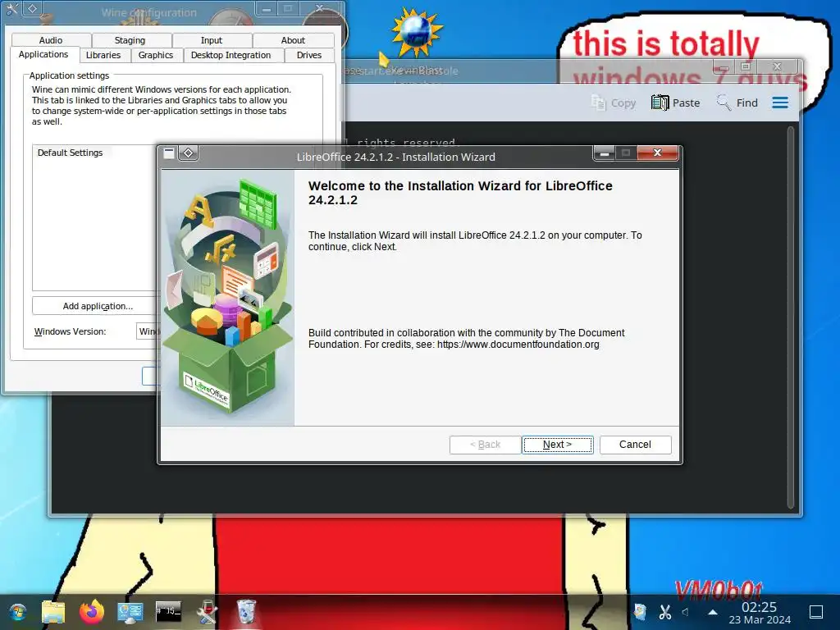The image size is (840, 630).
Task: Open the Audio tab in Wine configuration
Action: (x=51, y=40)
